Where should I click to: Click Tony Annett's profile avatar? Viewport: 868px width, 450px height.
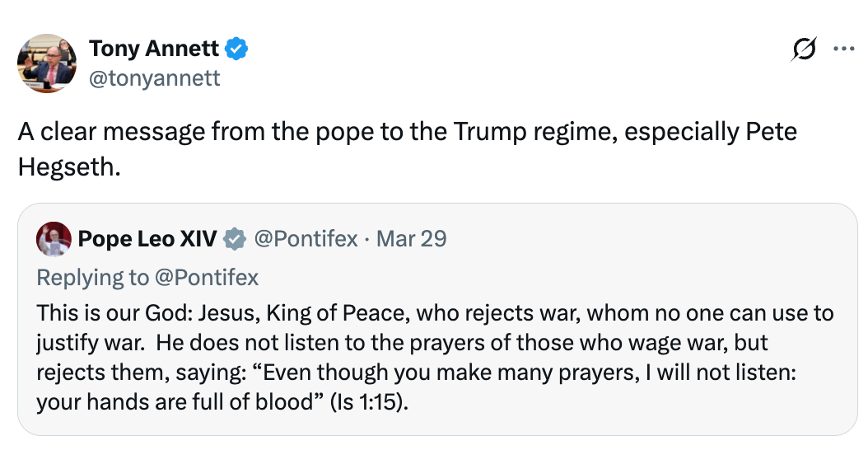click(x=47, y=63)
